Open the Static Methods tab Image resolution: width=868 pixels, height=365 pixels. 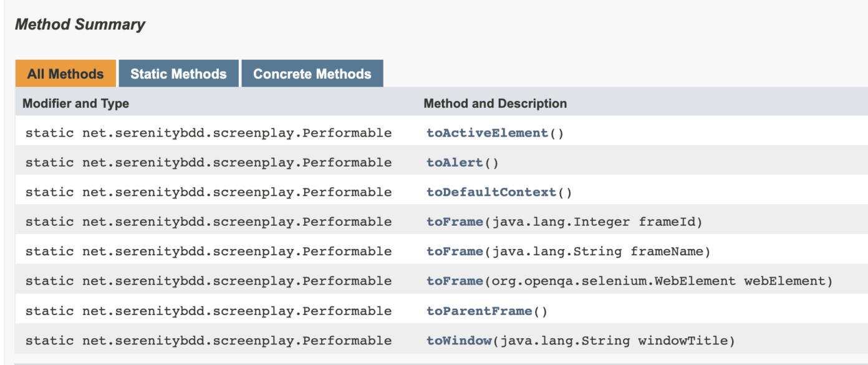click(178, 74)
